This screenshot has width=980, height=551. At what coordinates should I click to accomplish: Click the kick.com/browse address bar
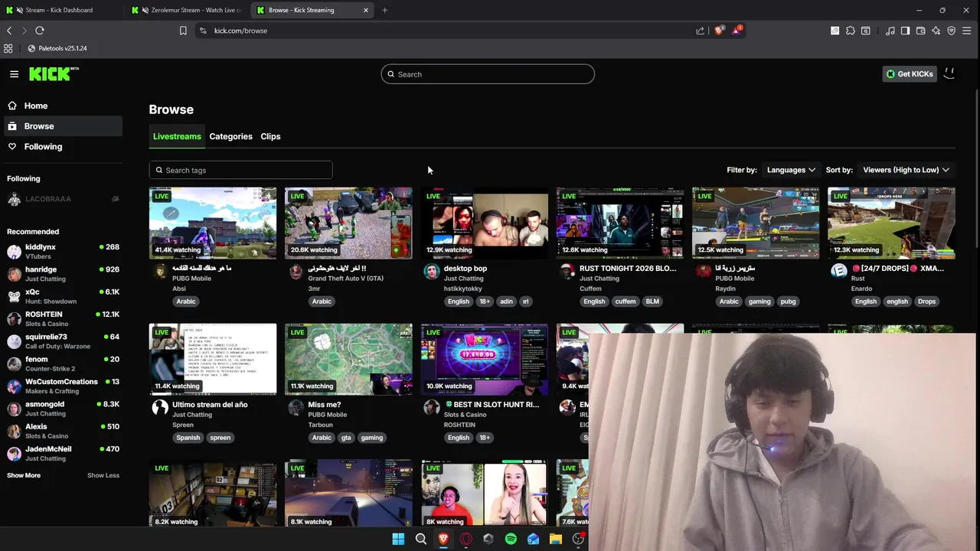[444, 31]
